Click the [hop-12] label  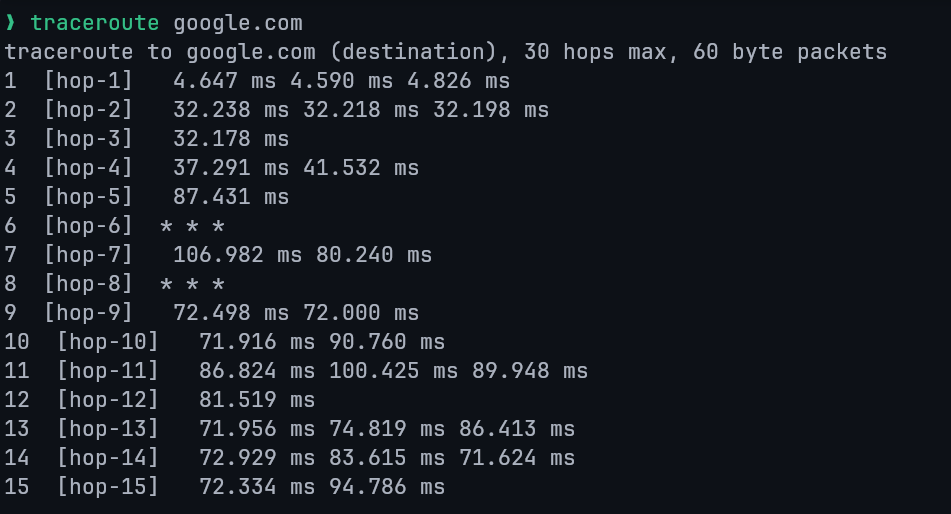coord(107,400)
